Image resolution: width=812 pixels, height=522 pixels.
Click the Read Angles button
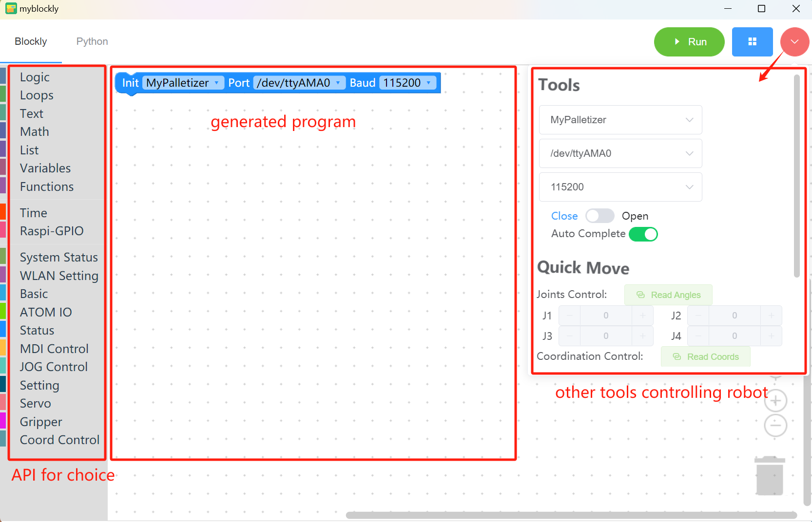pos(668,295)
